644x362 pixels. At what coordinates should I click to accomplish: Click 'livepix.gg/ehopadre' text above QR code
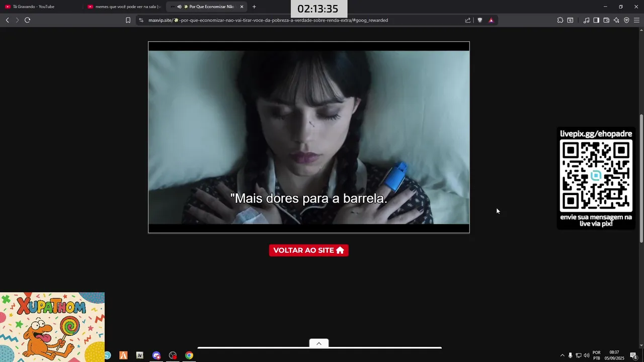pos(596,134)
